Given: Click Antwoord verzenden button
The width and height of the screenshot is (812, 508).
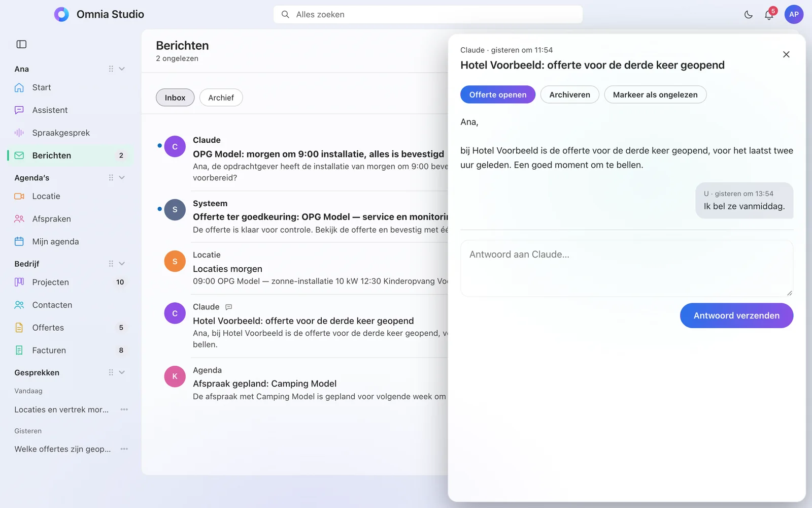Looking at the screenshot, I should pyautogui.click(x=736, y=315).
